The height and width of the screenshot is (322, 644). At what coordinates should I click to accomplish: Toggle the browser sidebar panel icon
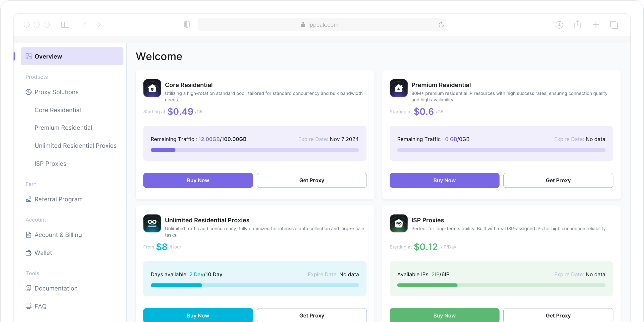pos(65,25)
